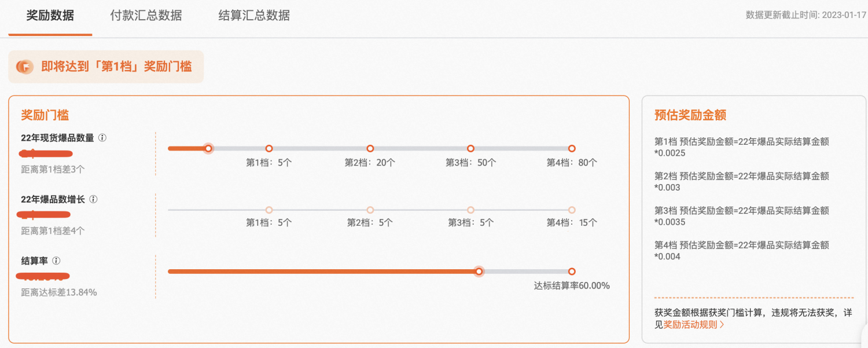868x348 pixels.
Task: Click 第2档 20个 marker on progress bar
Action: pyautogui.click(x=370, y=148)
